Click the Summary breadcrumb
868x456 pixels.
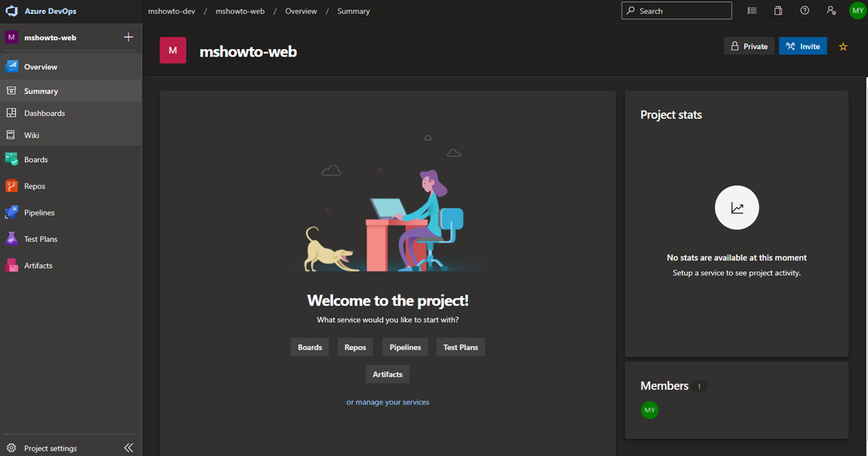tap(354, 11)
